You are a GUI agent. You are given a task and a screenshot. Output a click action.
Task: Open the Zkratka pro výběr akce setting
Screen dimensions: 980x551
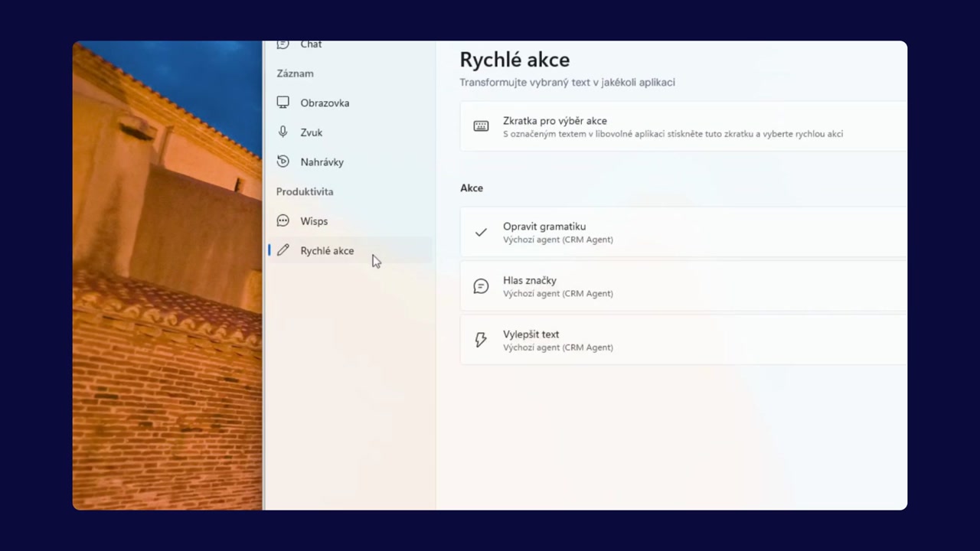click(x=684, y=126)
